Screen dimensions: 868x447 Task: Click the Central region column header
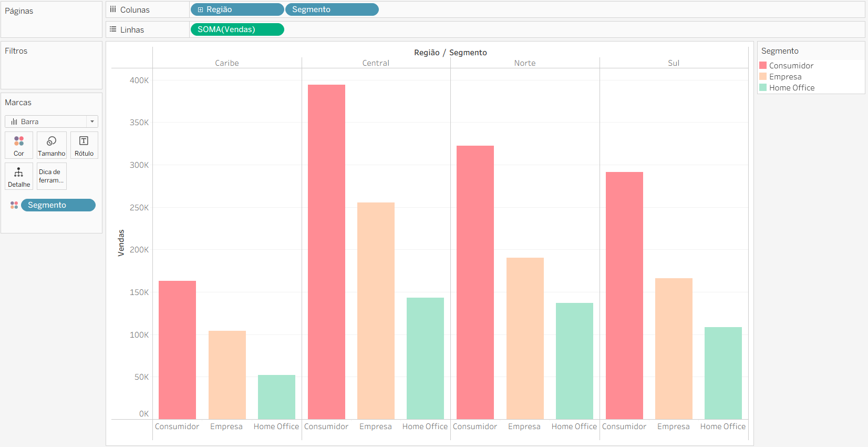(x=376, y=63)
